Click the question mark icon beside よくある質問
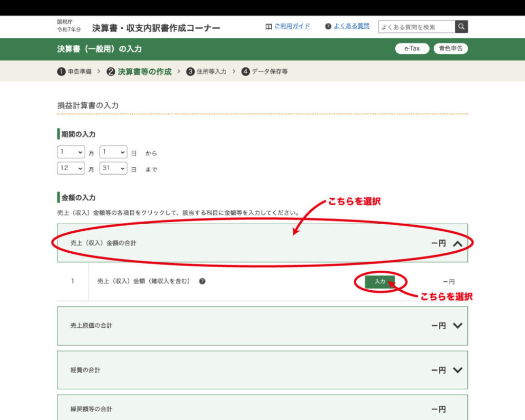Image resolution: width=525 pixels, height=420 pixels. click(328, 27)
